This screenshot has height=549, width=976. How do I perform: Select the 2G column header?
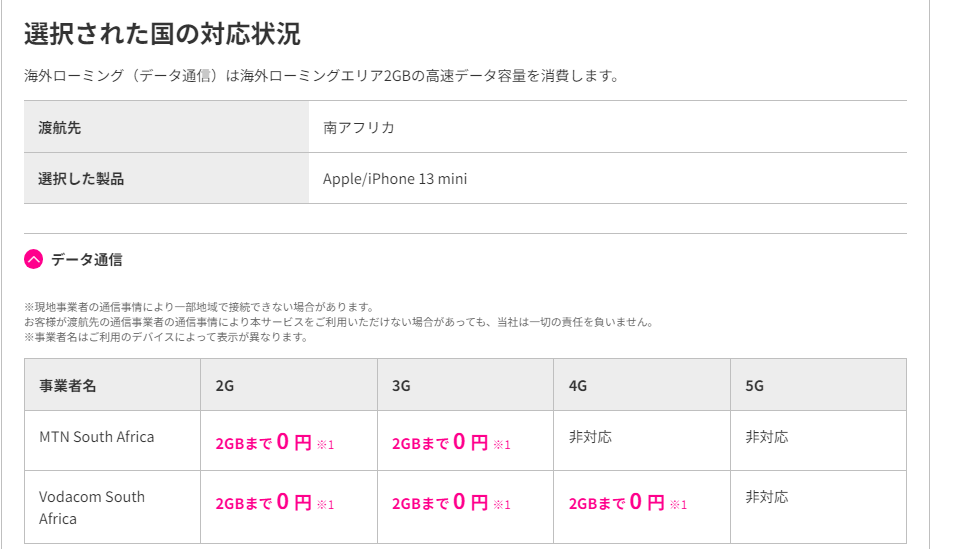coord(225,385)
